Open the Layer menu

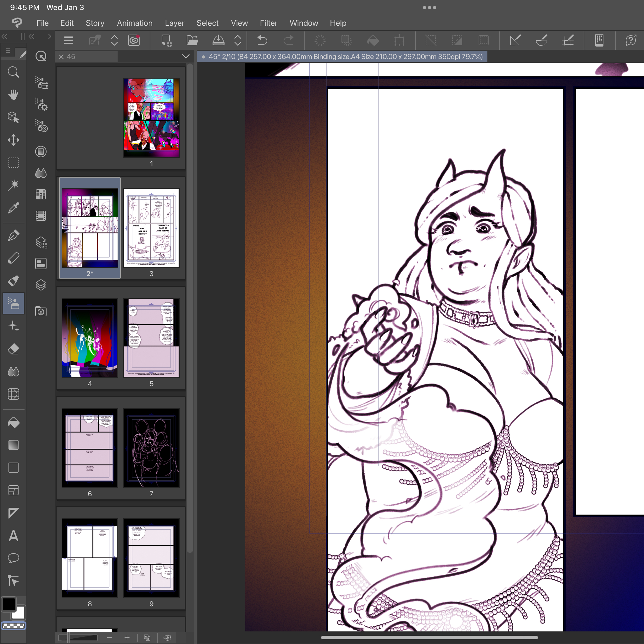(x=174, y=23)
